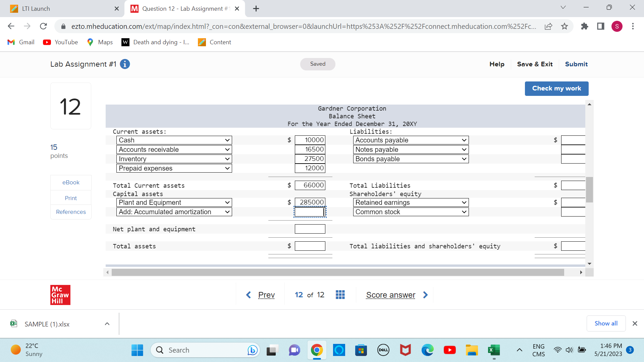Screen dimensions: 644x362
Task: Click the info icon beside Lab Assignment #1
Action: (x=125, y=64)
